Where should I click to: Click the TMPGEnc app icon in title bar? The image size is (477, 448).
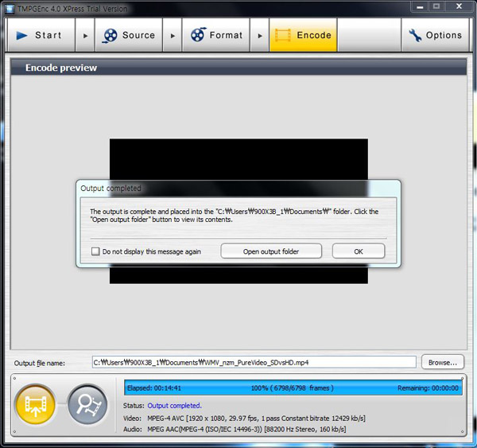coord(10,9)
